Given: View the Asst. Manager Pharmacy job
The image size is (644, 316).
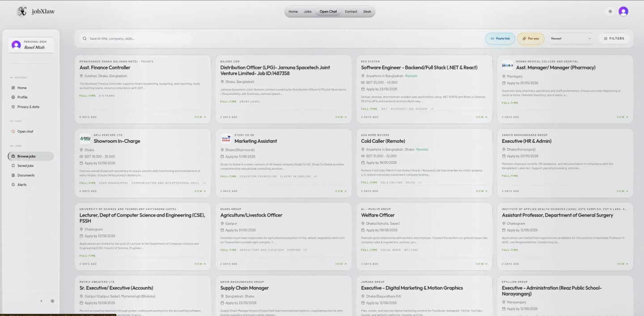Looking at the screenshot, I should 623,117.
